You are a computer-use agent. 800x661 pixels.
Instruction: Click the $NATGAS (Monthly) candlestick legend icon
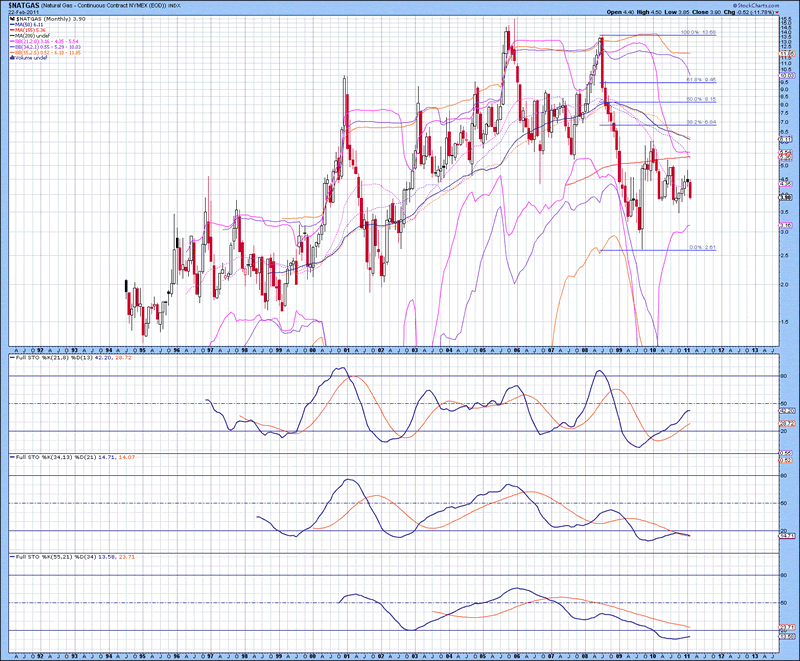(11, 18)
